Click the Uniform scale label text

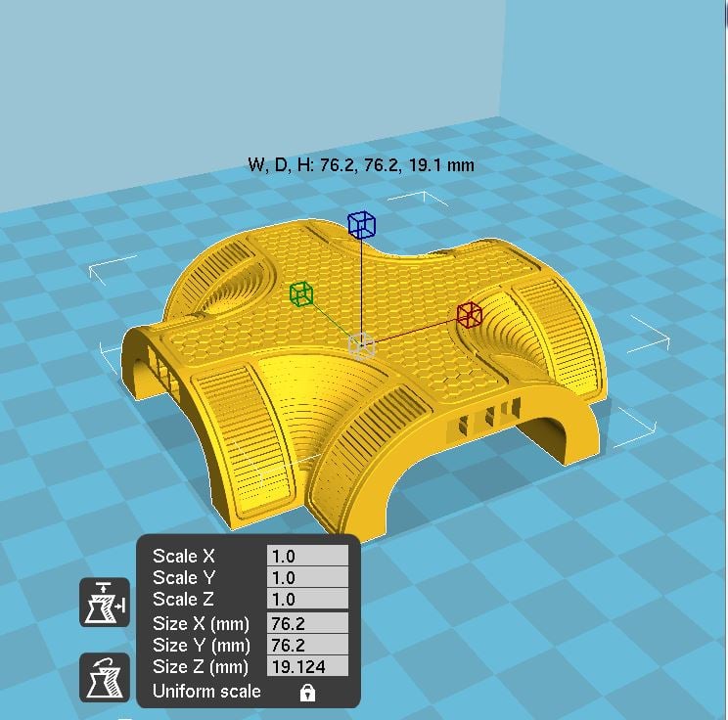pos(206,692)
